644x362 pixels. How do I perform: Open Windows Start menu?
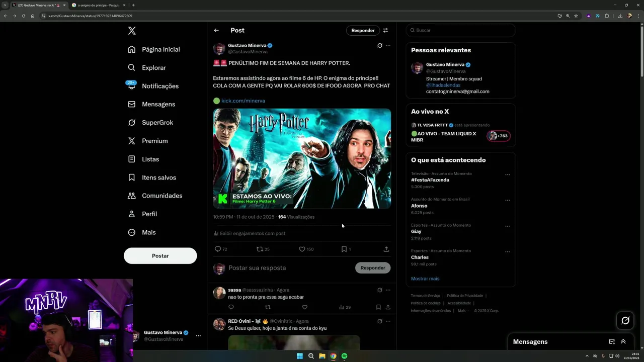[300, 356]
